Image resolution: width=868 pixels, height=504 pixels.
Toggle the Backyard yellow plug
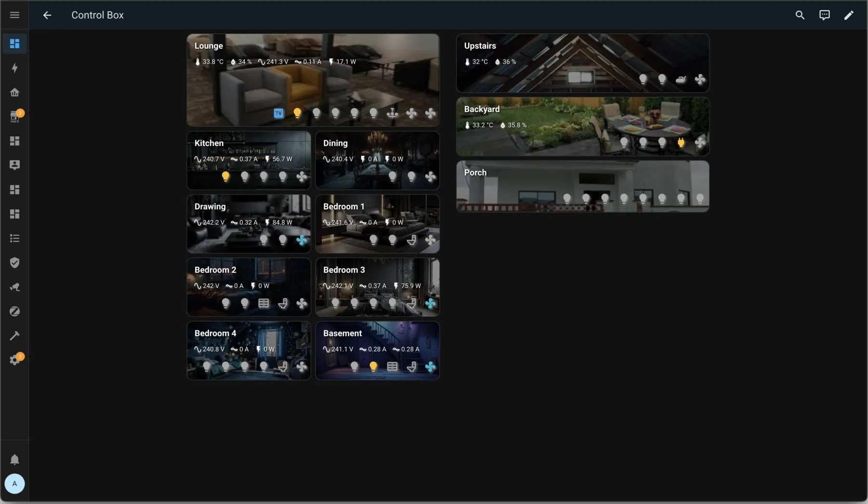pyautogui.click(x=681, y=142)
